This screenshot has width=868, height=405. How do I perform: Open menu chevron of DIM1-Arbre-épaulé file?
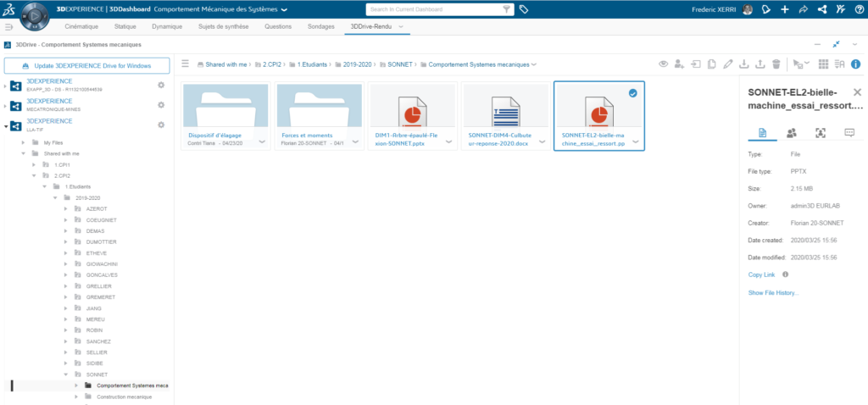pyautogui.click(x=449, y=141)
